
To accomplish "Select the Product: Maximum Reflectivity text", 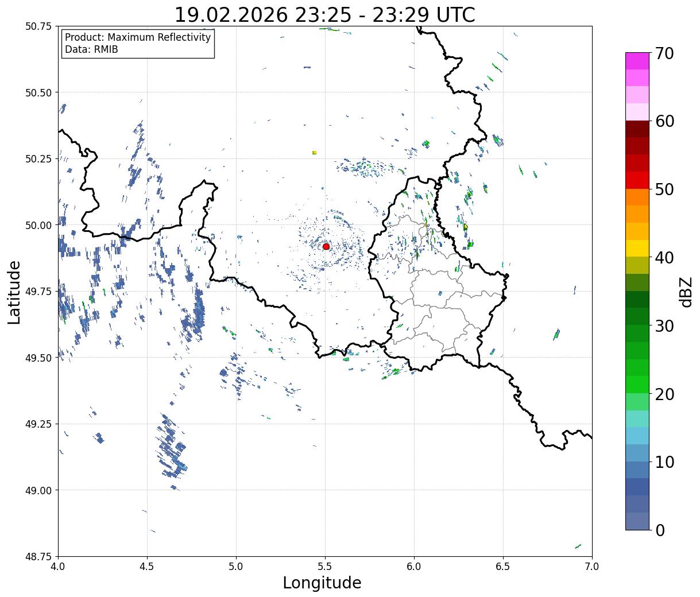I will click(138, 37).
